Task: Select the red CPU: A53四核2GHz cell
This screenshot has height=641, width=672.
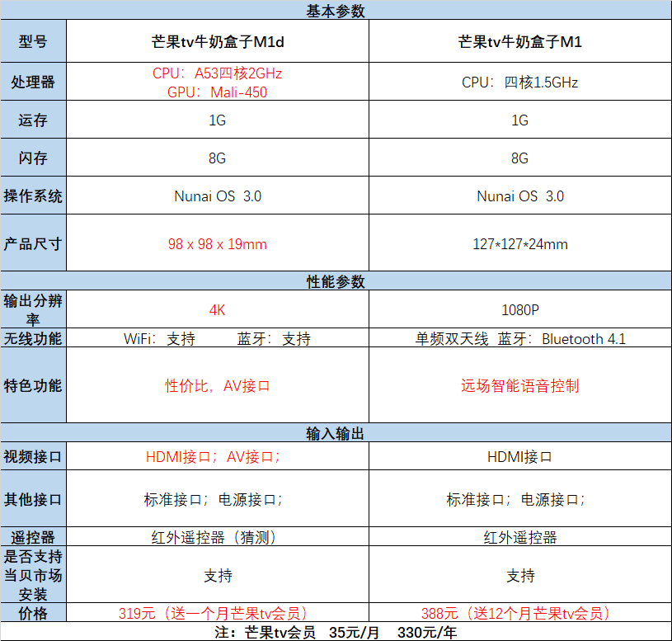Action: (218, 73)
